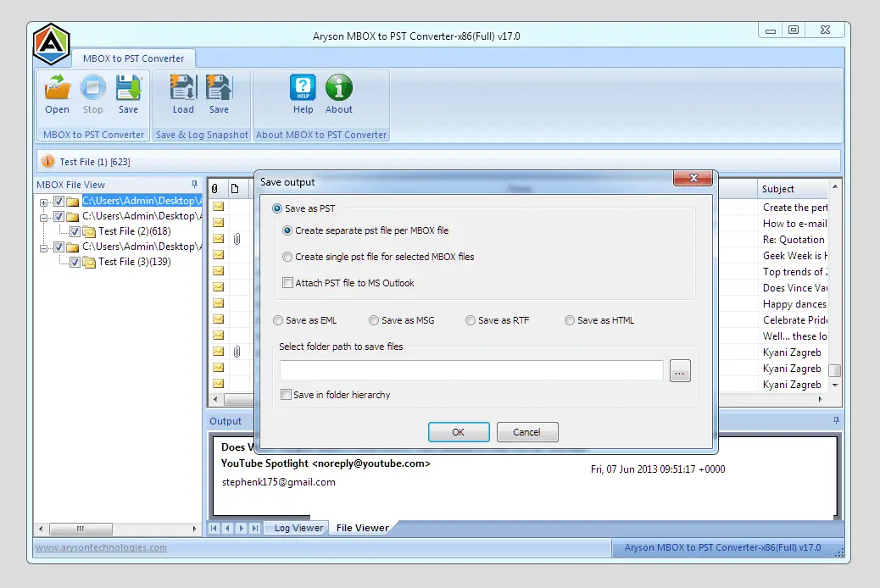Viewport: 880px width, 588px height.
Task: Click envelope icon in Geek Week row
Action: pos(219,255)
